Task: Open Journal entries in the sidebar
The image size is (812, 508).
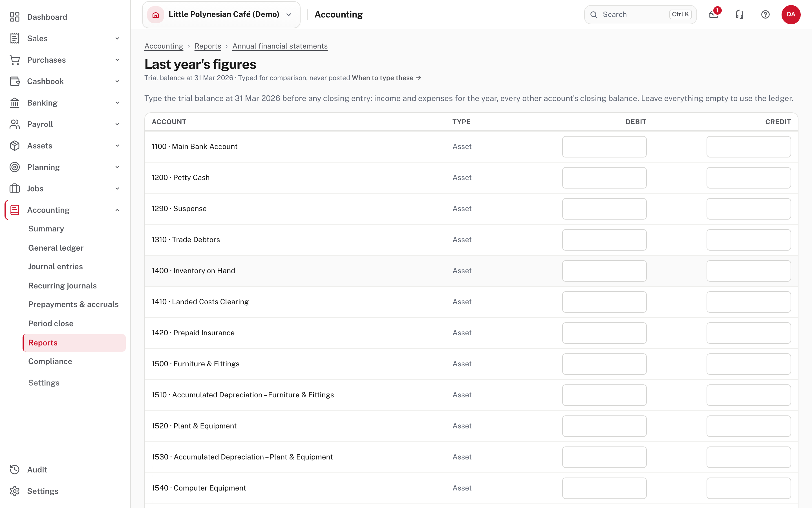Action: pyautogui.click(x=55, y=266)
